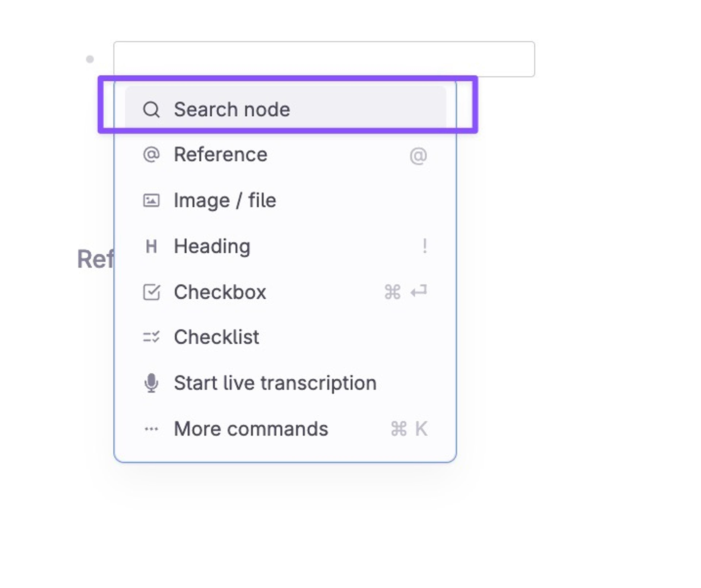
Task: Select Image / file option
Action: [285, 201]
